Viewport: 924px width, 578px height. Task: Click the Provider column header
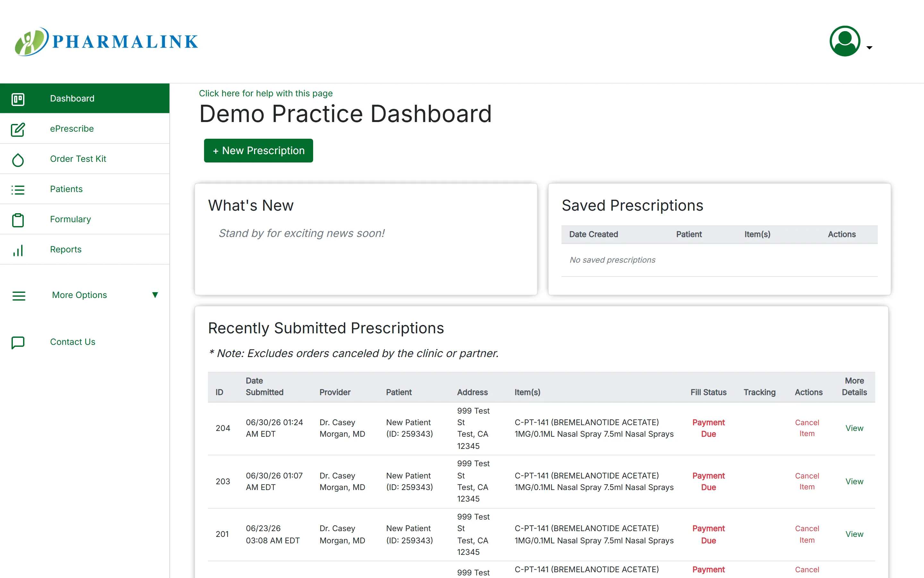335,392
